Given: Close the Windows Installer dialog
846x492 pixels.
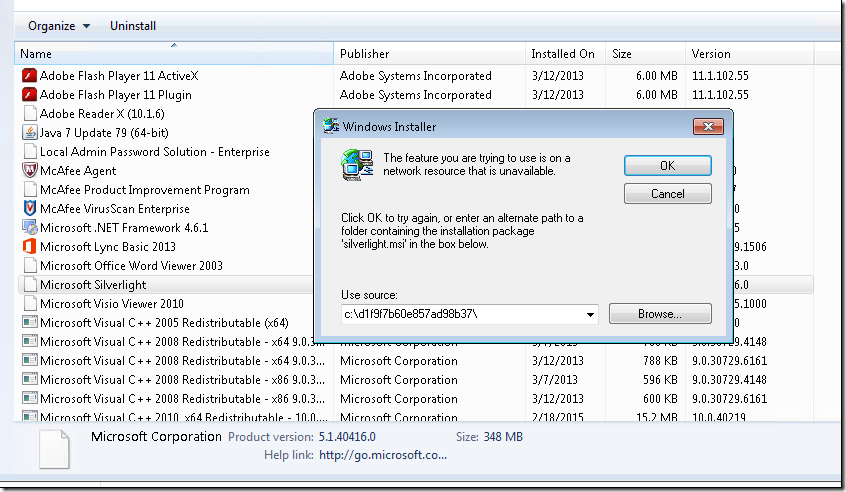Looking at the screenshot, I should [x=708, y=126].
